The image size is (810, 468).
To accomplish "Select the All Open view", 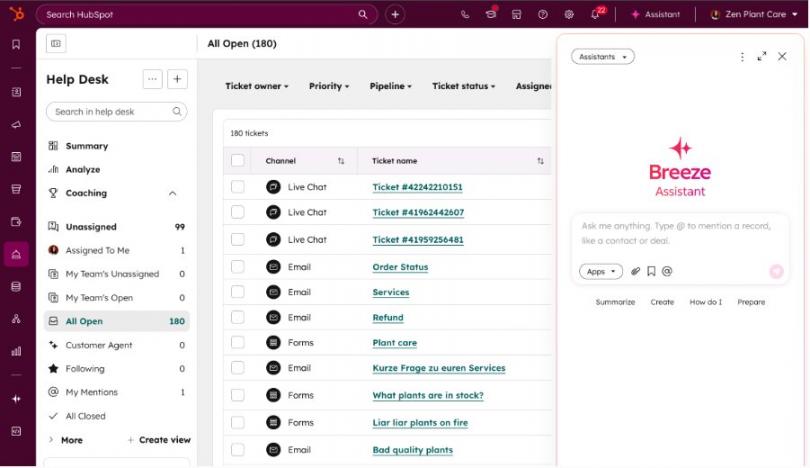I will click(117, 321).
